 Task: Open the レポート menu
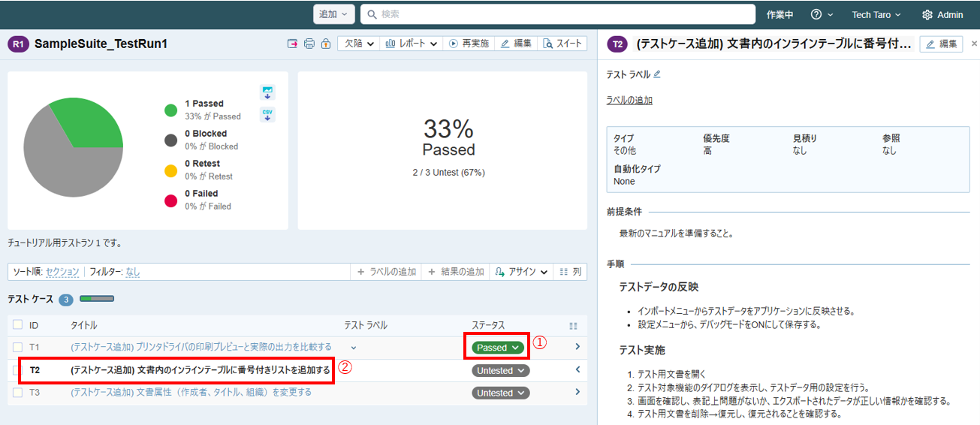(411, 44)
